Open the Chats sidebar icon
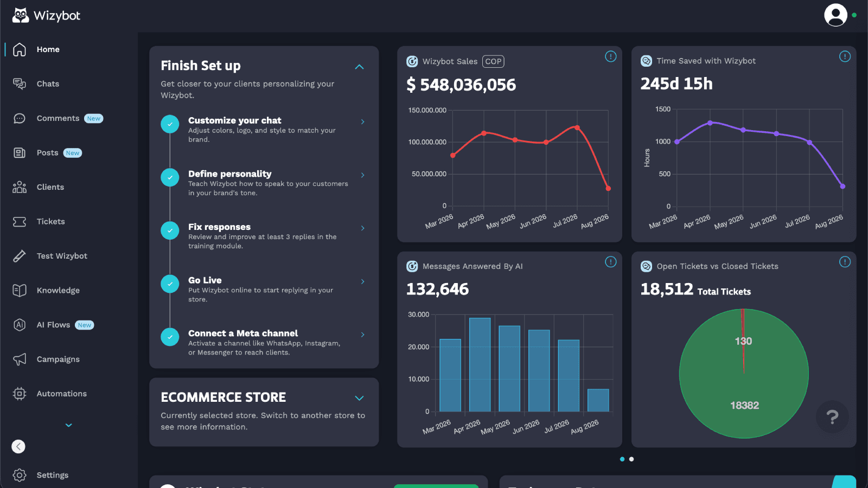This screenshot has width=868, height=488. pyautogui.click(x=20, y=84)
